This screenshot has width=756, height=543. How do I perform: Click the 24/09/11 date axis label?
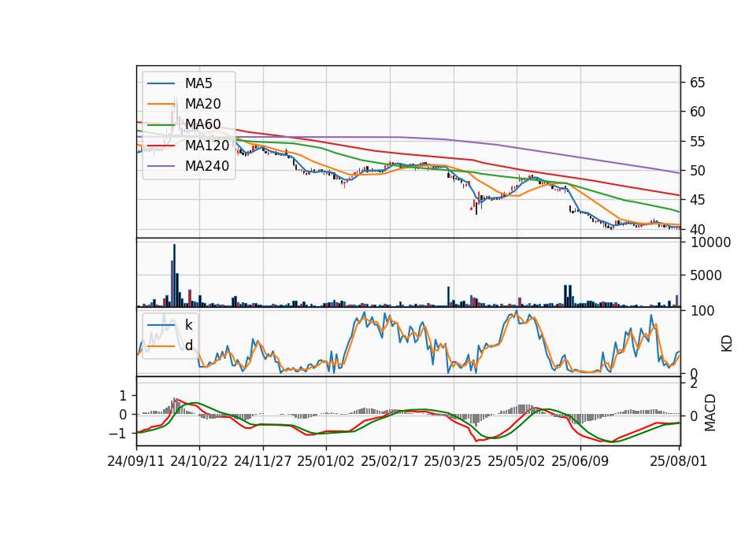(x=136, y=461)
